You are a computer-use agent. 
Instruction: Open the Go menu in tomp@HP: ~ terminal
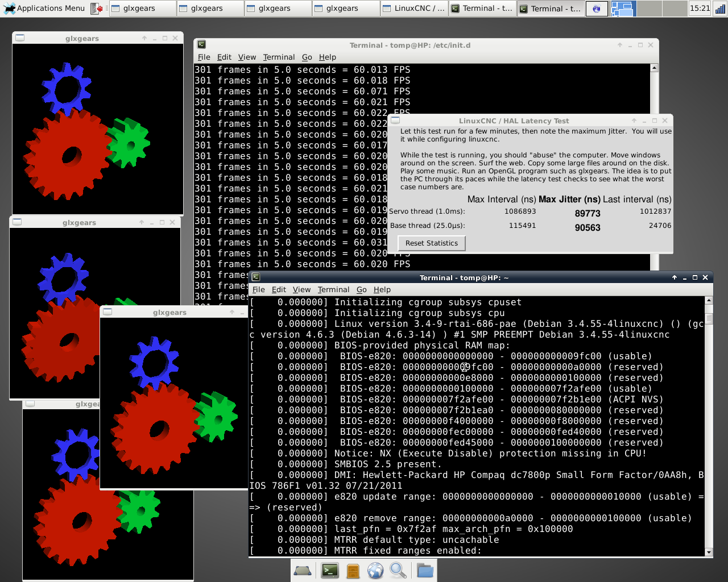361,290
